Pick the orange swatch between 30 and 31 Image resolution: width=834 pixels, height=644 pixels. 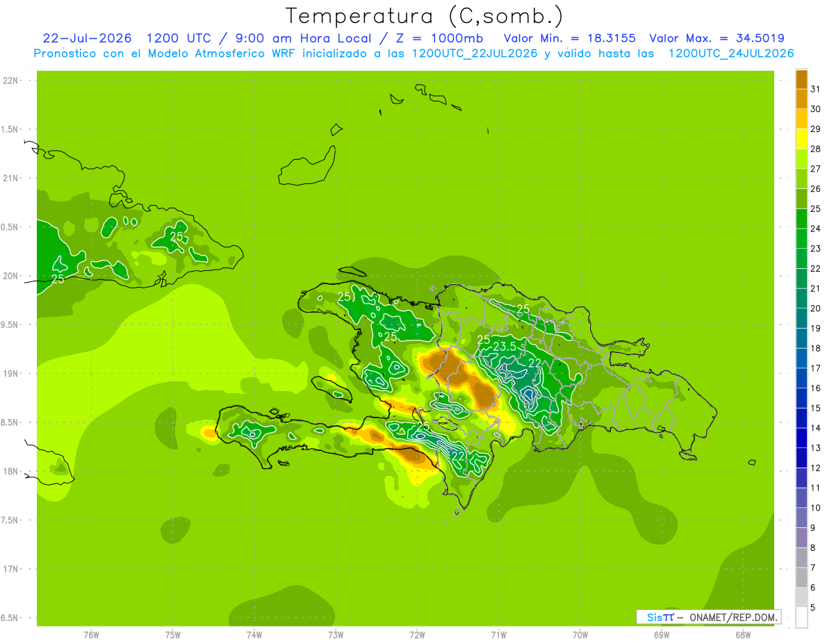pos(801,99)
